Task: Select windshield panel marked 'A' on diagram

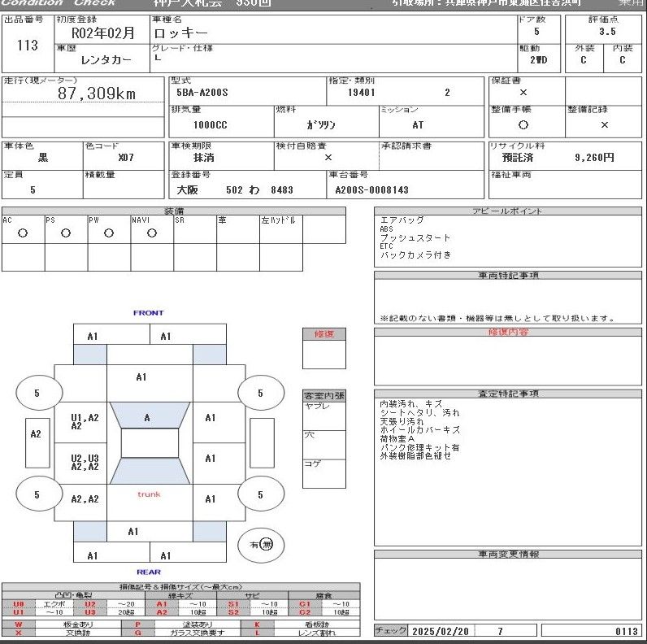Action: coord(147,418)
